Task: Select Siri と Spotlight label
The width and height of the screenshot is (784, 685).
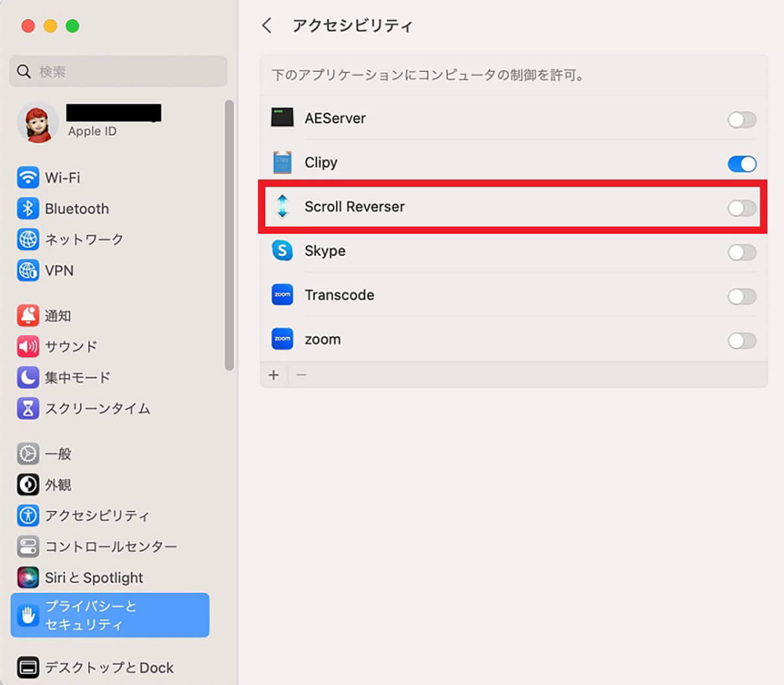Action: (94, 578)
